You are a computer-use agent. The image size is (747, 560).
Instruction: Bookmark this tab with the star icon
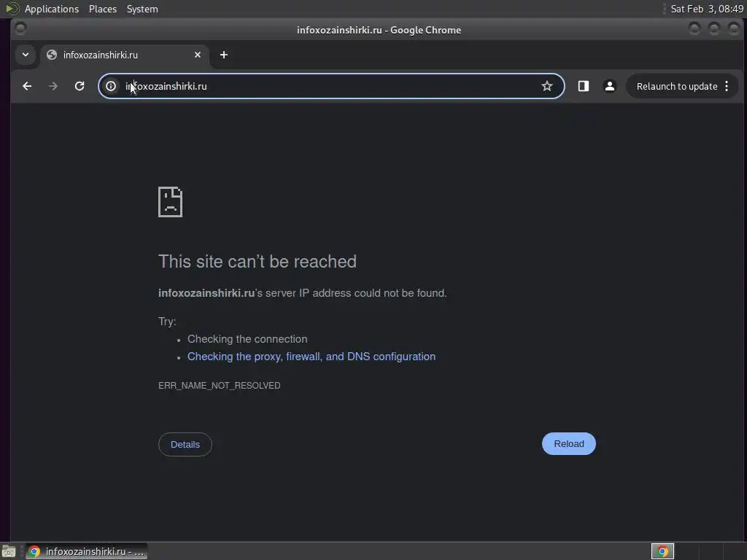tap(547, 86)
